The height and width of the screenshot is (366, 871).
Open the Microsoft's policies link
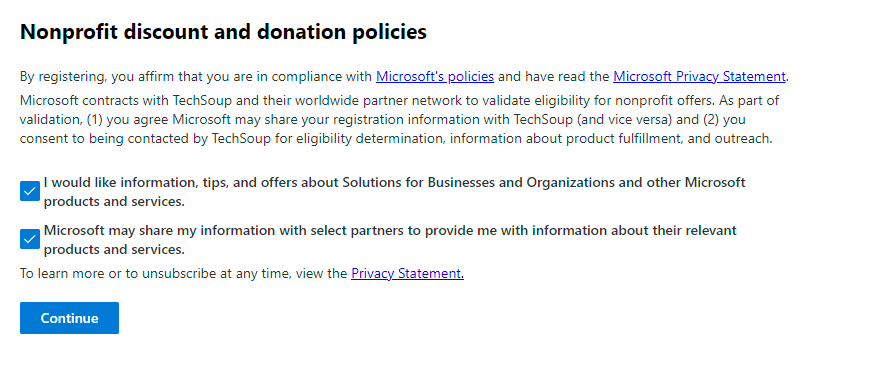point(435,77)
